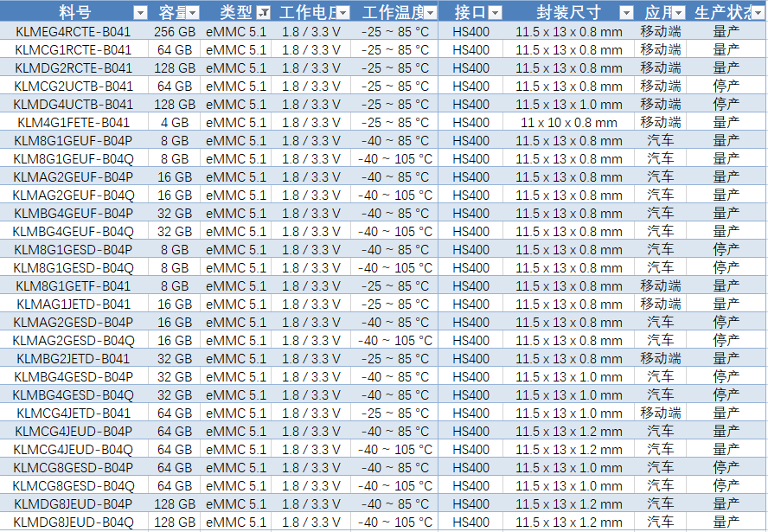Click 量产 status in KLMDG8JEUD-B04Q row
This screenshot has width=768, height=532.
tap(726, 522)
